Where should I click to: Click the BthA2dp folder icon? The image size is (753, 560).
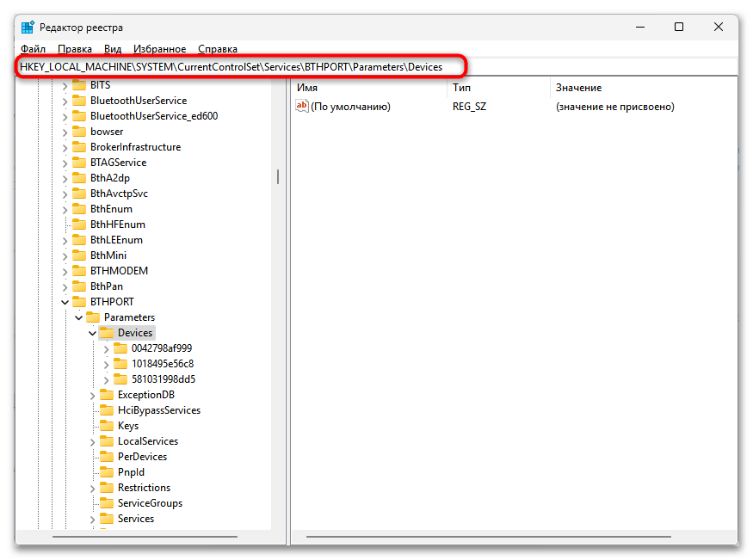tap(79, 178)
